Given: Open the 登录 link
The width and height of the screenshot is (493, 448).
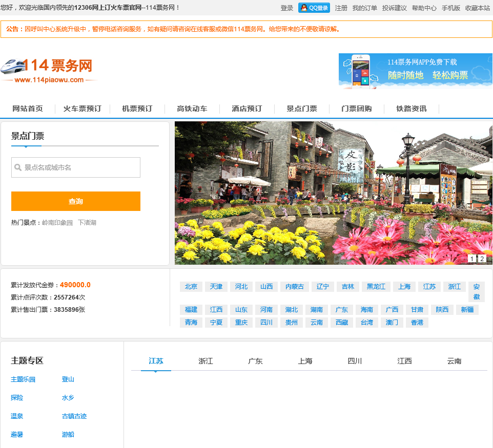Looking at the screenshot, I should click(x=287, y=8).
